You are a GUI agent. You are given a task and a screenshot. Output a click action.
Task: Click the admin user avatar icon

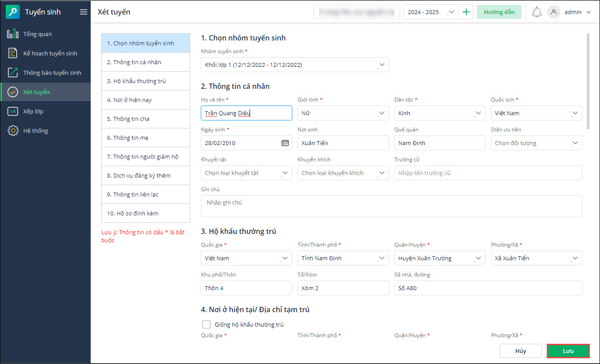(x=554, y=12)
